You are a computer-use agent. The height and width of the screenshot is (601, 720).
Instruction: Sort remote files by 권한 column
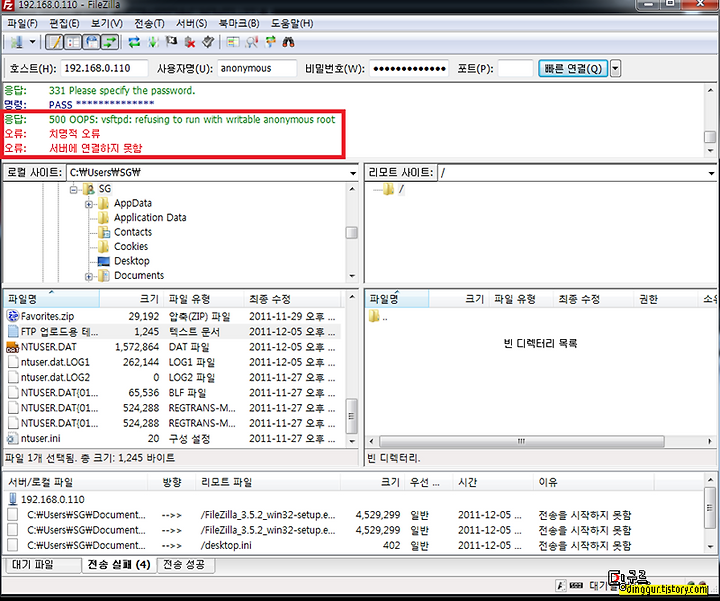pyautogui.click(x=665, y=299)
